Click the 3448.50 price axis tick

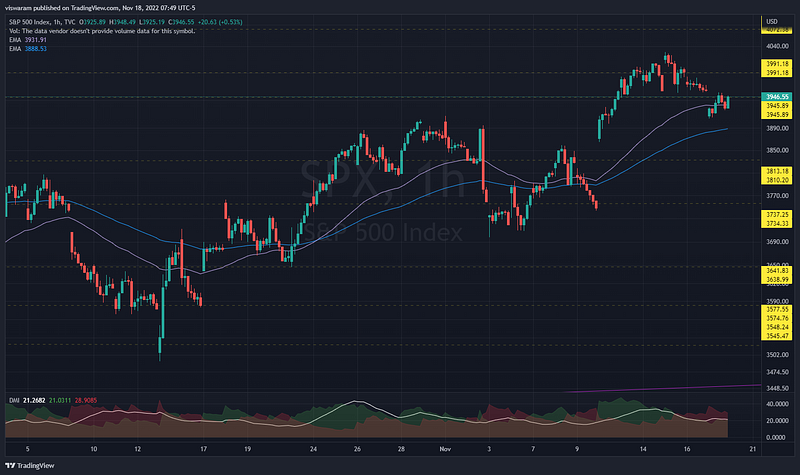click(777, 388)
